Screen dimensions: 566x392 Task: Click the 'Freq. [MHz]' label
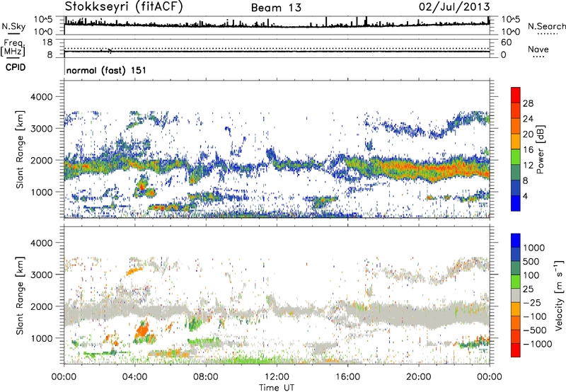[13, 47]
